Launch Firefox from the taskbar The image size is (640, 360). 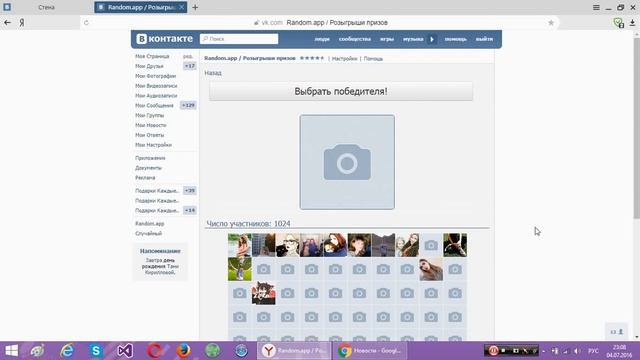click(x=183, y=351)
